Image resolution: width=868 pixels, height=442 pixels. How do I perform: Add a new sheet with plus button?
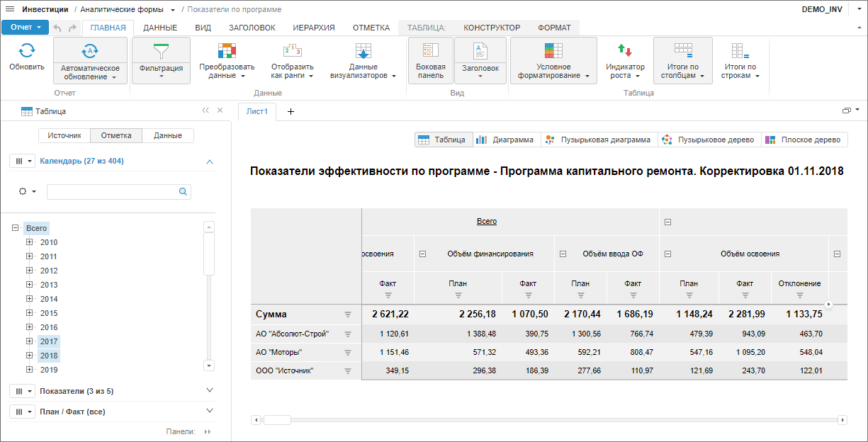click(x=291, y=111)
